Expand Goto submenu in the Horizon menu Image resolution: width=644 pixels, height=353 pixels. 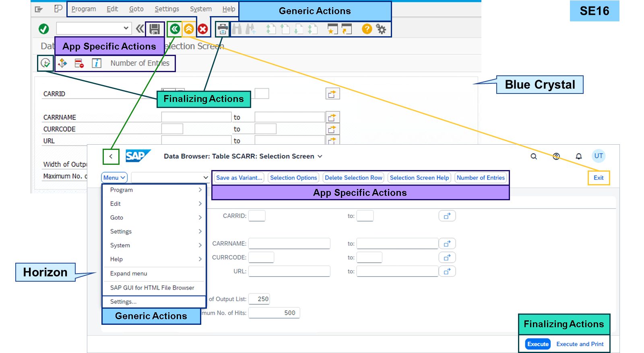(200, 218)
